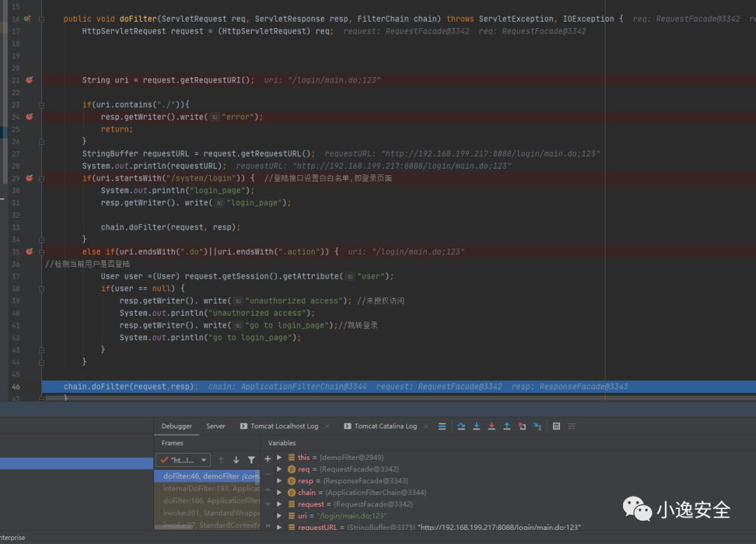This screenshot has height=544, width=756.
Task: Click the override gutter icon at line 16
Action: click(x=27, y=19)
